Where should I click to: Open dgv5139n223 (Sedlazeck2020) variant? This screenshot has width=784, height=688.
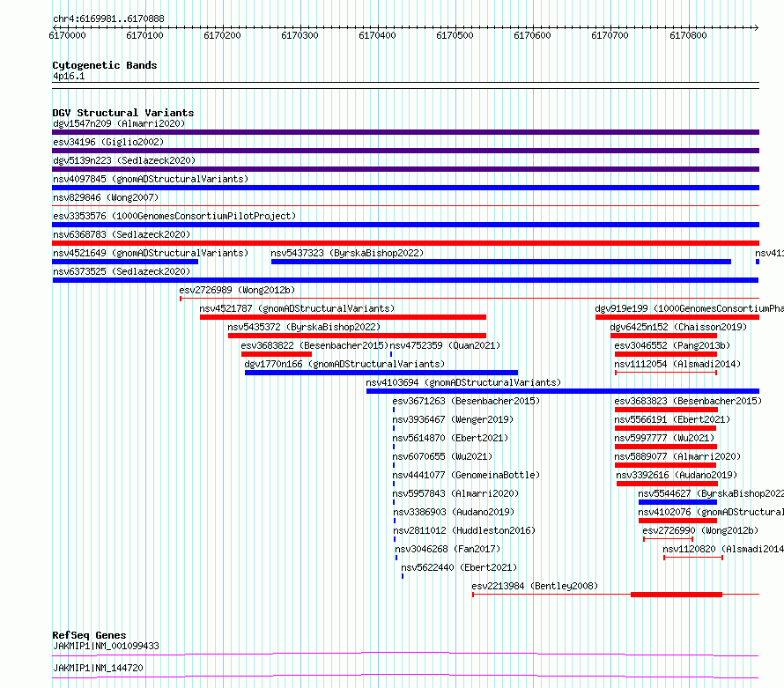point(124,160)
